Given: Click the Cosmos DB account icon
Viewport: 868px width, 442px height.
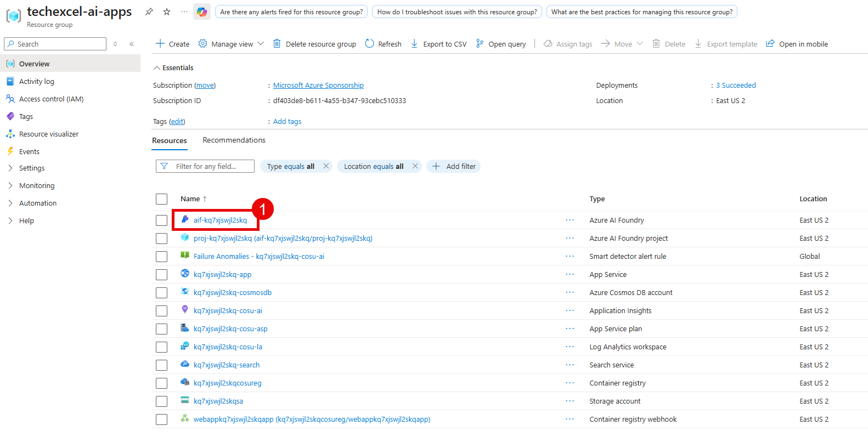Looking at the screenshot, I should pos(185,292).
